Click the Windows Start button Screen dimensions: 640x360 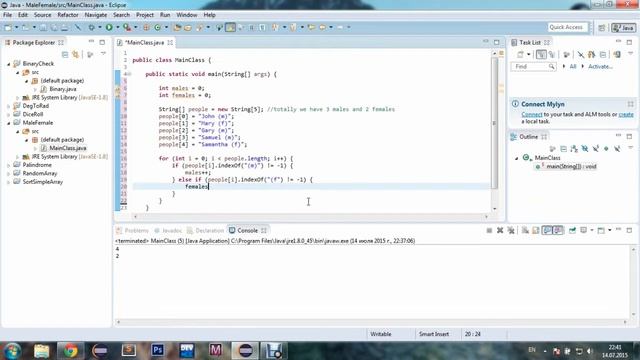tap(12, 351)
